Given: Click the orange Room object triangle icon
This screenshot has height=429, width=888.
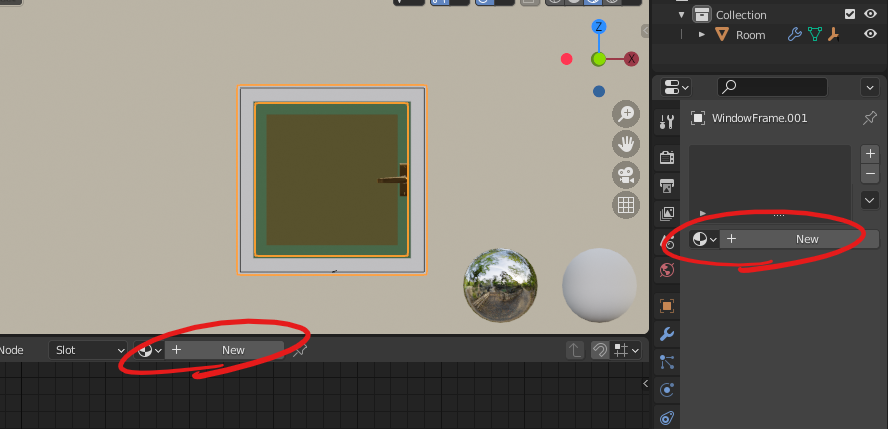Looking at the screenshot, I should click(722, 35).
